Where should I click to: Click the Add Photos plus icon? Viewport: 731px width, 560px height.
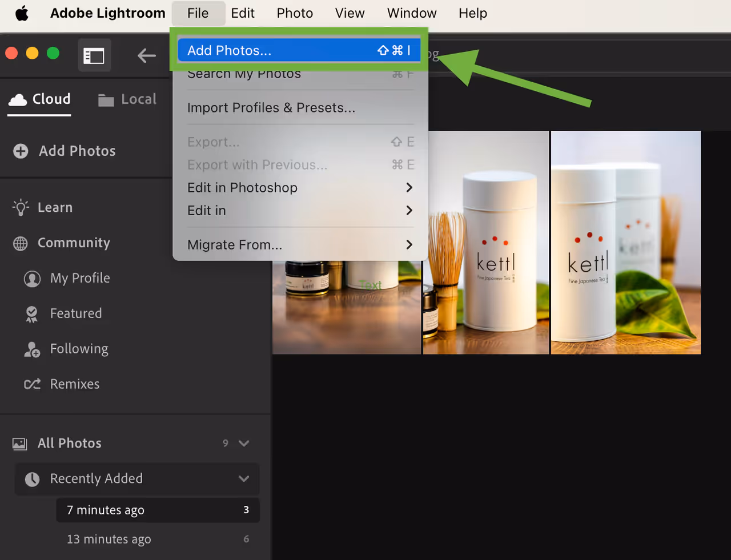coord(21,151)
